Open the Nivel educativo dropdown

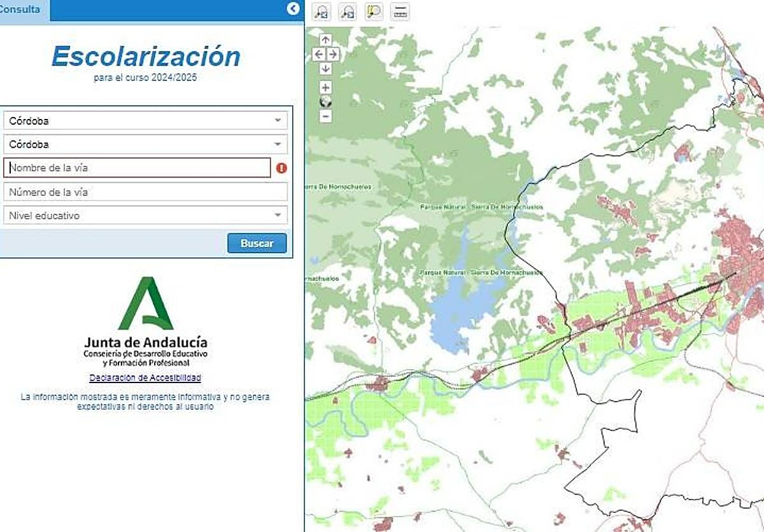pos(145,215)
